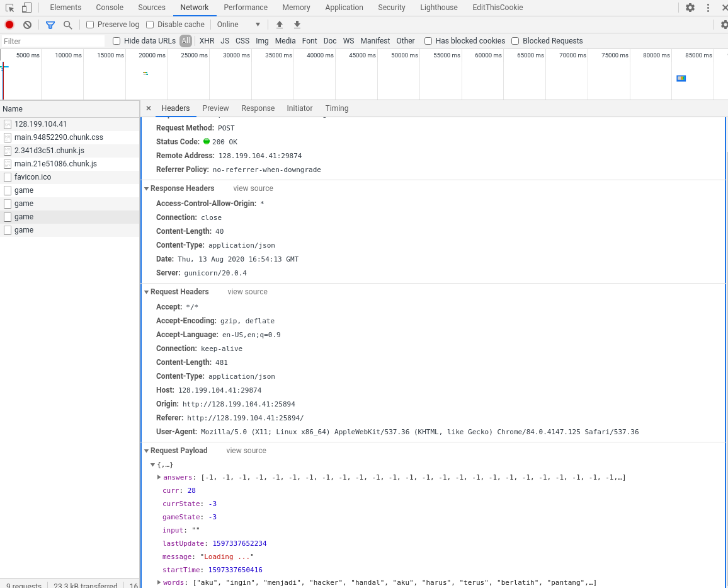Open network search magnifier icon
The image size is (728, 588).
click(x=67, y=25)
